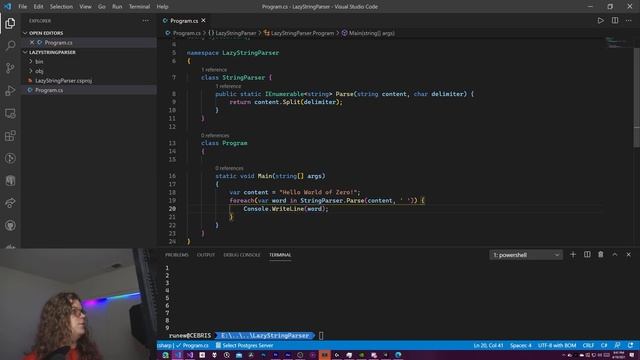Close Program.cs in the Open Editors list

coord(32,42)
